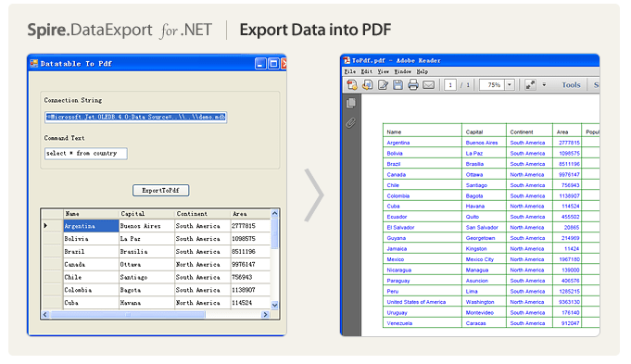Image resolution: width=631 pixels, height=364 pixels.
Task: Click the page number field in Reader toolbar
Action: point(450,85)
